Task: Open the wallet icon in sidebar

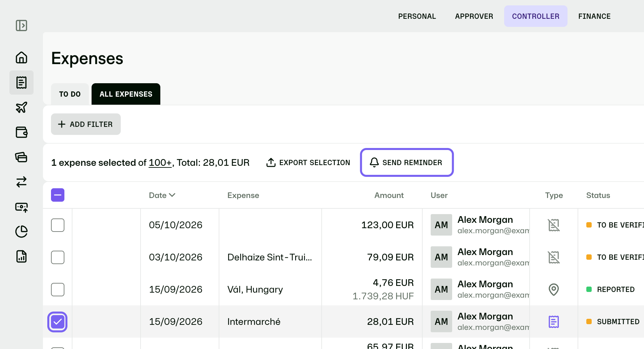Action: coord(21,132)
